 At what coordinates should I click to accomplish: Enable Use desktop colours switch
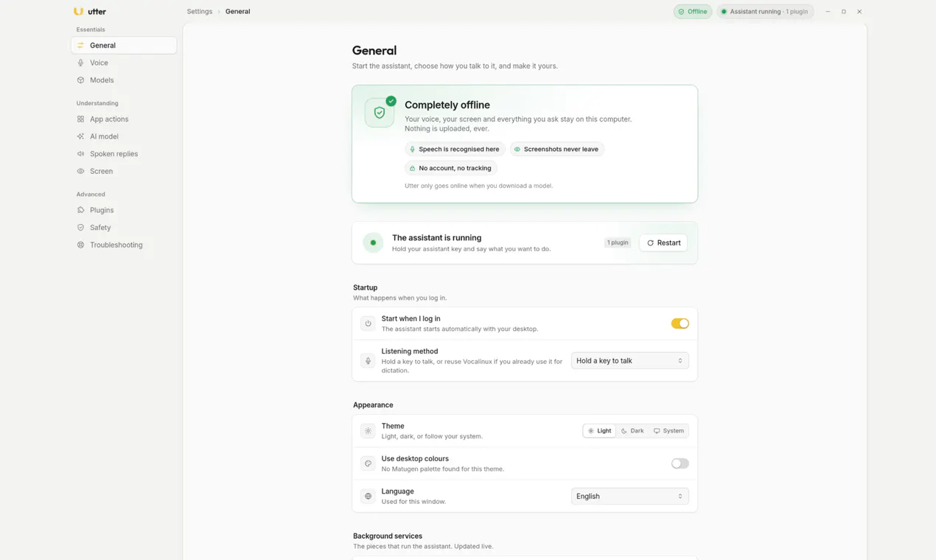tap(680, 463)
